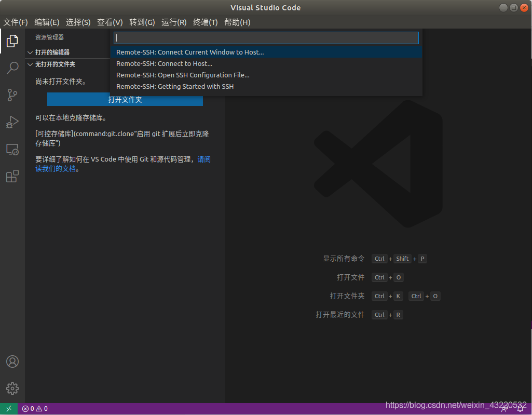The height and width of the screenshot is (415, 532).
Task: Select Remote-SSH: Getting Started with SSH
Action: click(266, 87)
